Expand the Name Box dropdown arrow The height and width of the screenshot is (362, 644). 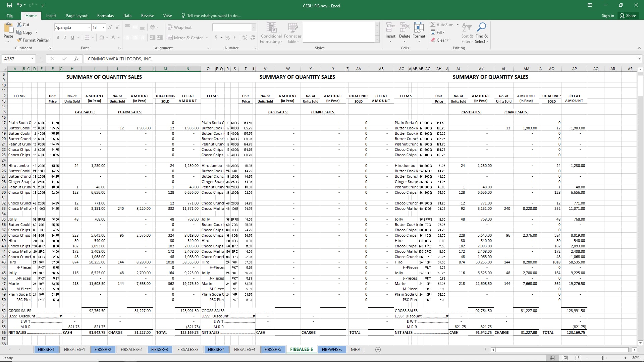[x=32, y=59]
